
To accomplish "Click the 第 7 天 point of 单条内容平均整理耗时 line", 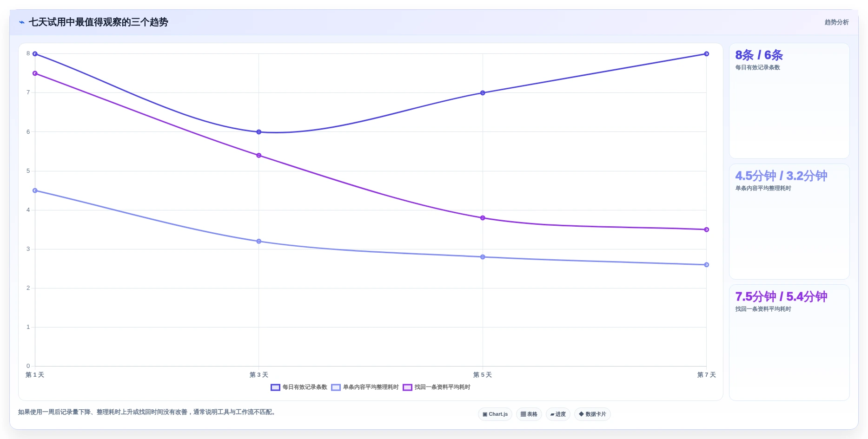I will [707, 265].
